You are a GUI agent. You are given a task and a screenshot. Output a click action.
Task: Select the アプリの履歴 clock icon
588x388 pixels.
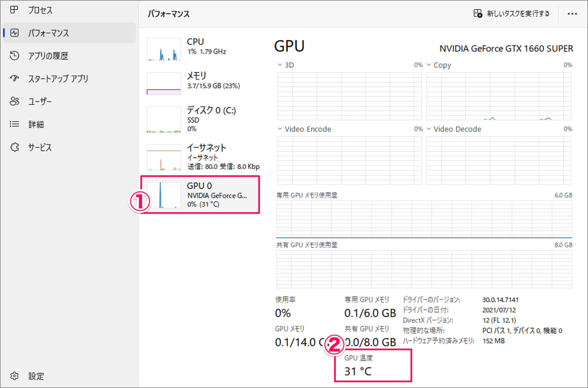point(14,56)
